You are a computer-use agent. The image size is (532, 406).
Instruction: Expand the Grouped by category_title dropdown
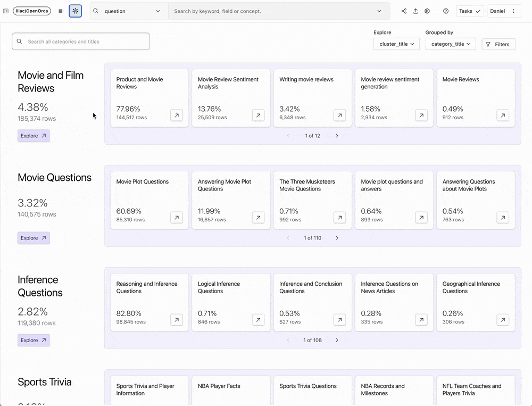pos(451,44)
